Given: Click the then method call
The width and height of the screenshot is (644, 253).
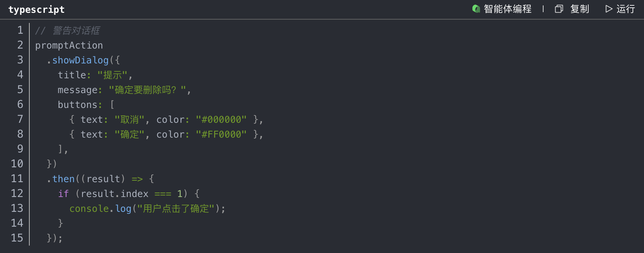Looking at the screenshot, I should pyautogui.click(x=63, y=179).
